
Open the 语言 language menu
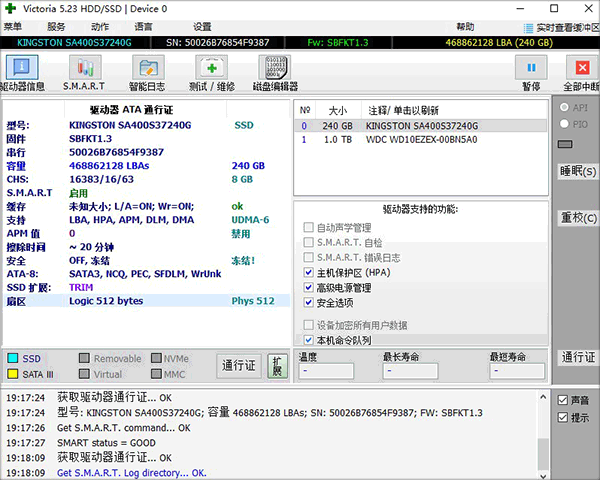point(144,27)
